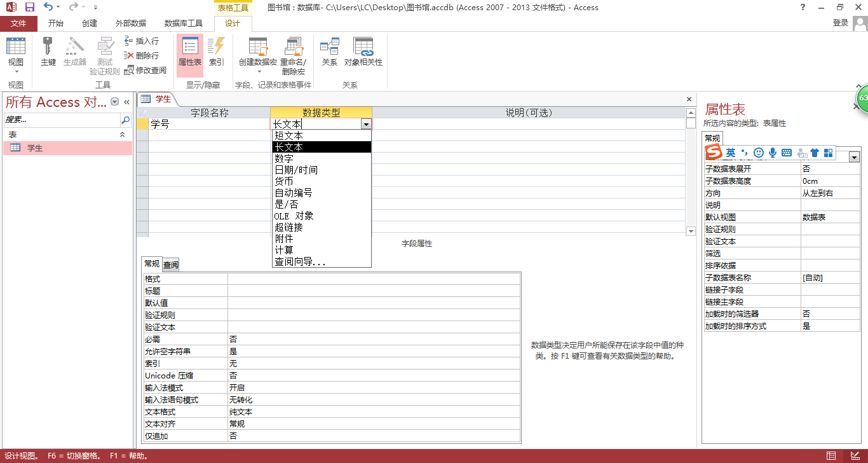Click the 登录 sign-in link
Viewport: 868px width, 463px height.
(841, 23)
